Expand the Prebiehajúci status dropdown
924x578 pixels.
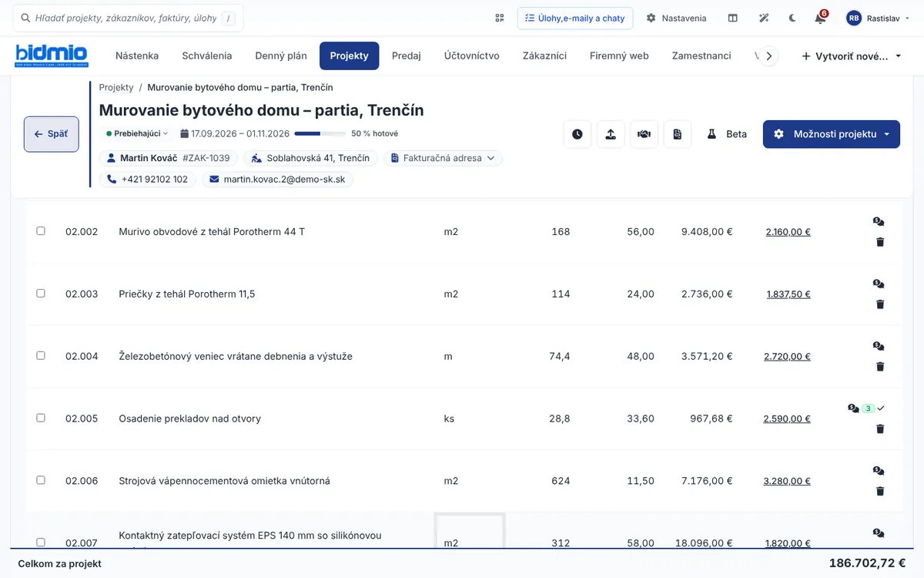(137, 133)
